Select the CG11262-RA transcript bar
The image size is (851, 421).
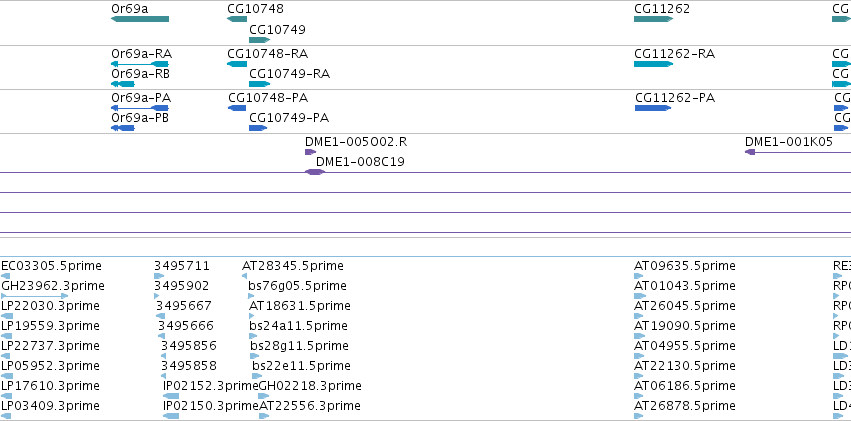653,64
